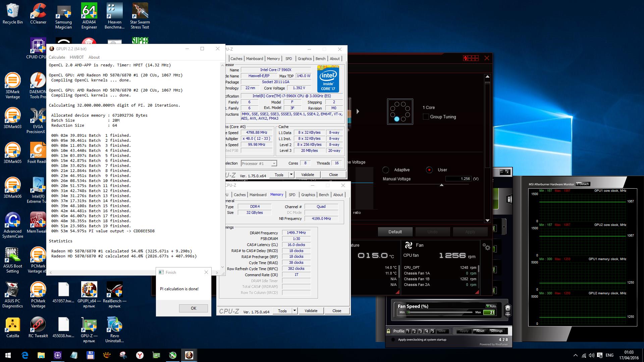Switch to Caches tab in lower CPU-Z
The height and width of the screenshot is (362, 644).
[239, 195]
